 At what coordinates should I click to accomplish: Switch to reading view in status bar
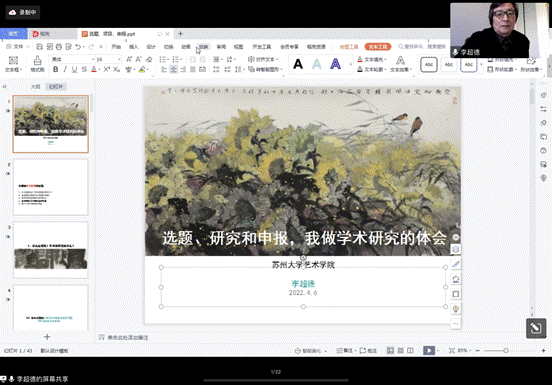coord(410,351)
